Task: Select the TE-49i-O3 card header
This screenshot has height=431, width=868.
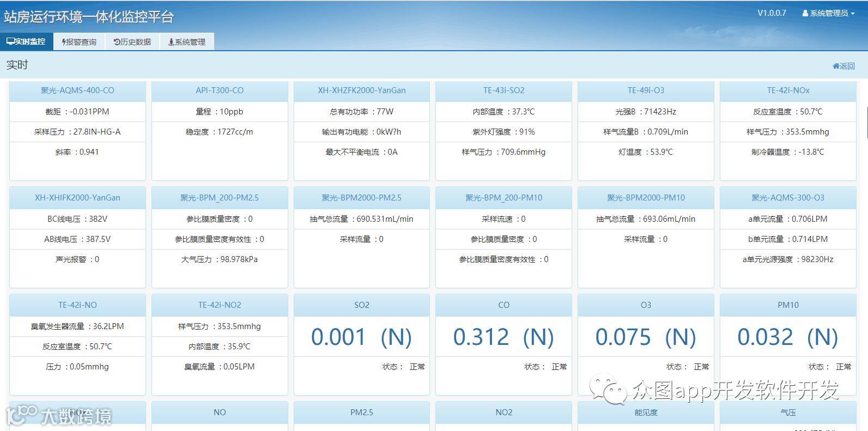Action: coord(646,91)
